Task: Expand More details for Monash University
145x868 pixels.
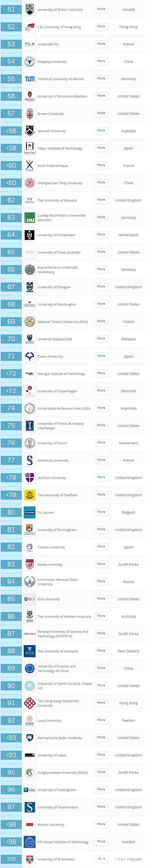Action: 101,130
